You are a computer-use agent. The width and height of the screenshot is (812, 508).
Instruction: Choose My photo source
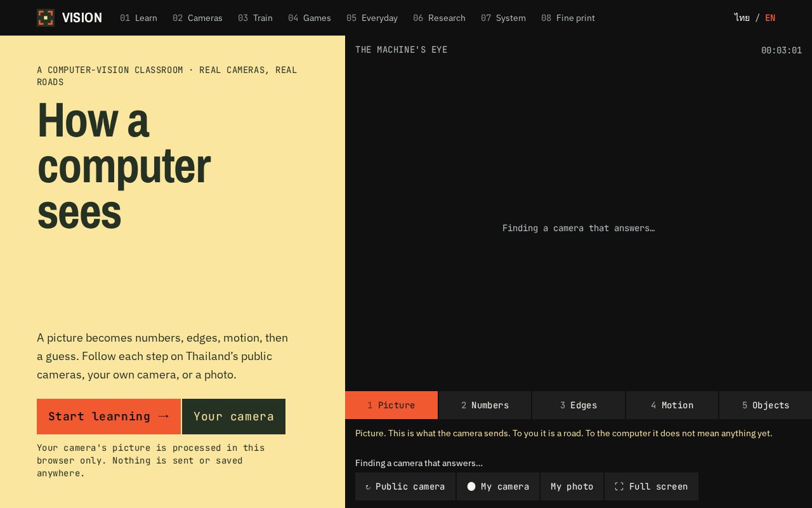572,486
